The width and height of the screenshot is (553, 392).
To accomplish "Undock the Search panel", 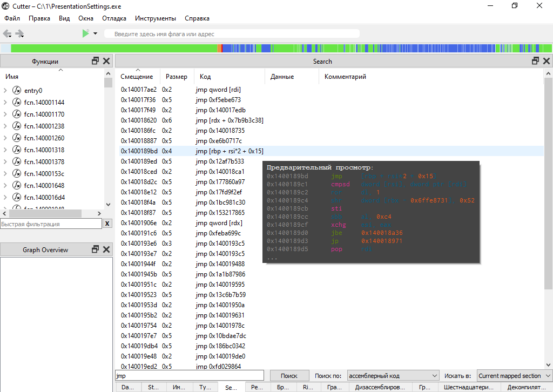I will click(536, 61).
